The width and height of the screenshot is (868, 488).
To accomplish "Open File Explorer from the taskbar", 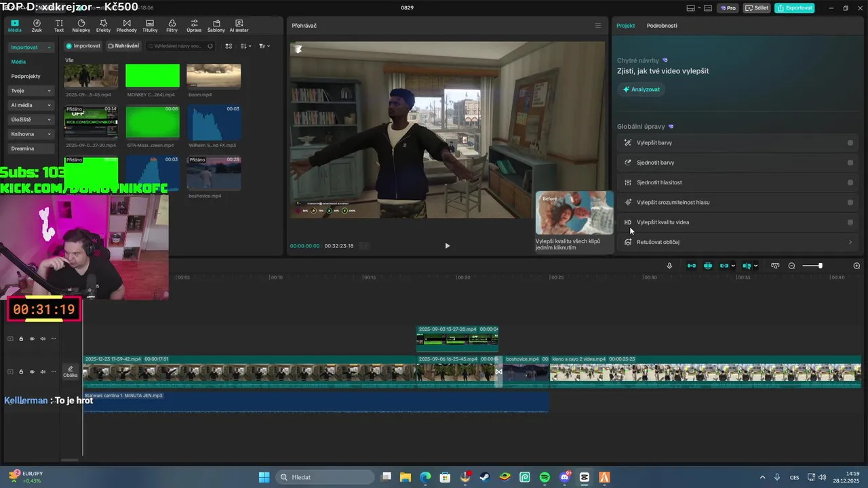I will coord(405,477).
